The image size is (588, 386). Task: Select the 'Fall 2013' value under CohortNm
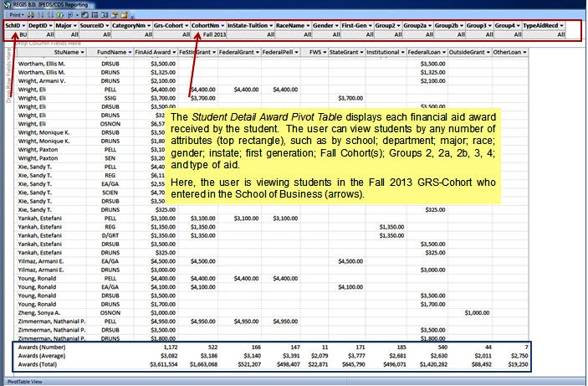pyautogui.click(x=214, y=34)
